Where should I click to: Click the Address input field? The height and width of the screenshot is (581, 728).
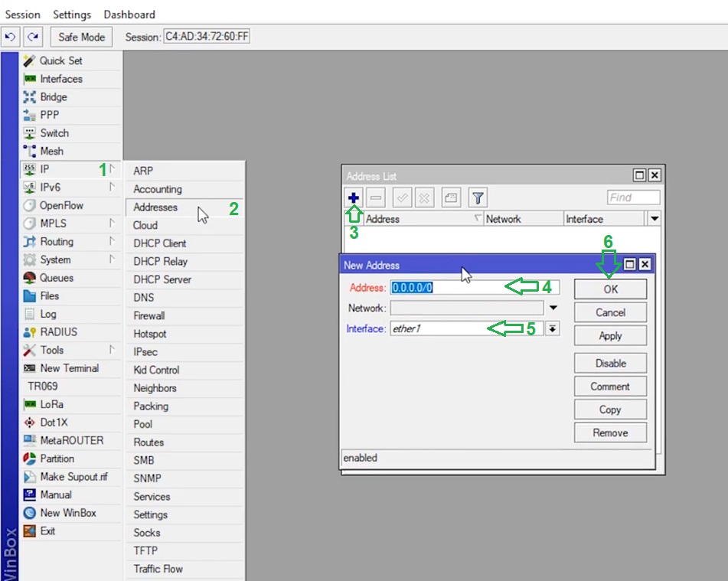pos(475,288)
